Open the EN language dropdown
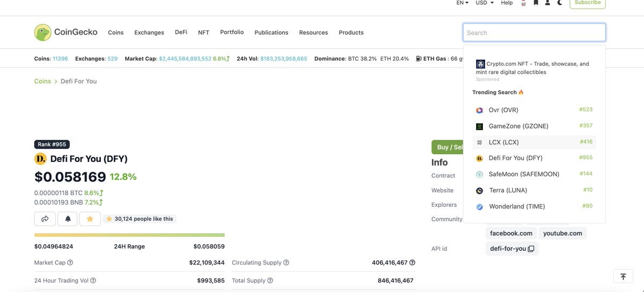Image resolution: width=644 pixels, height=292 pixels. (x=462, y=3)
